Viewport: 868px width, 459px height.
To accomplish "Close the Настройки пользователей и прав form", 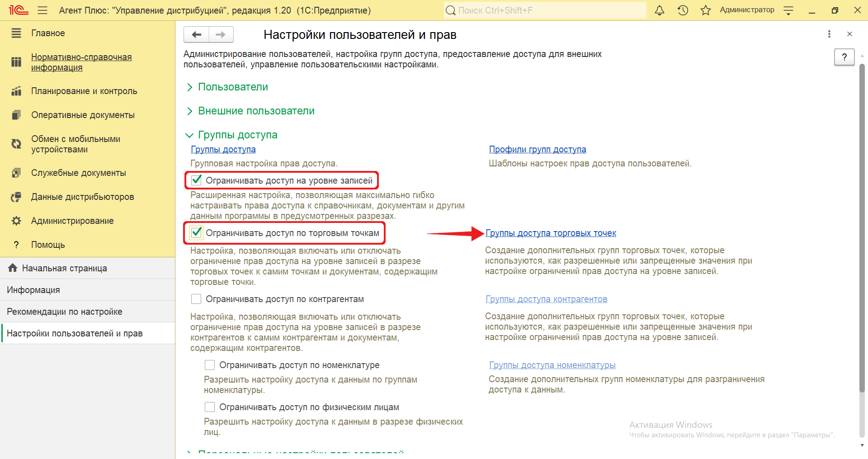I will pyautogui.click(x=849, y=34).
